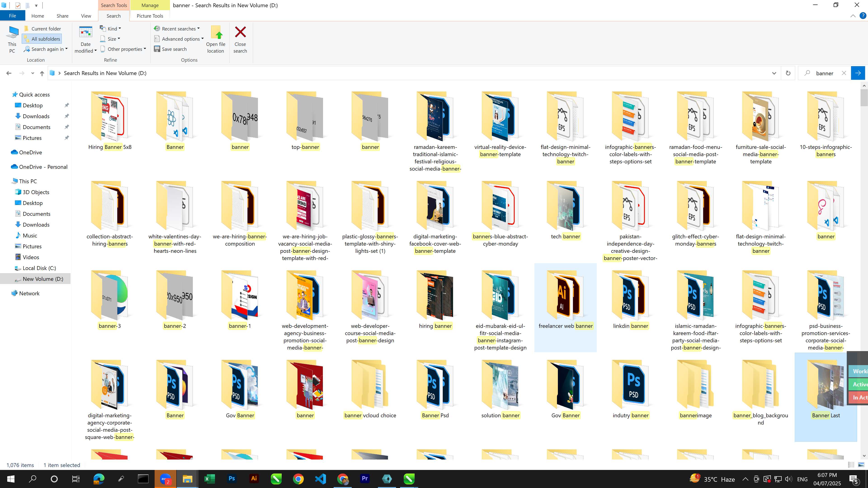868x488 pixels.
Task: Open the taskbar search magnifier
Action: (x=32, y=479)
